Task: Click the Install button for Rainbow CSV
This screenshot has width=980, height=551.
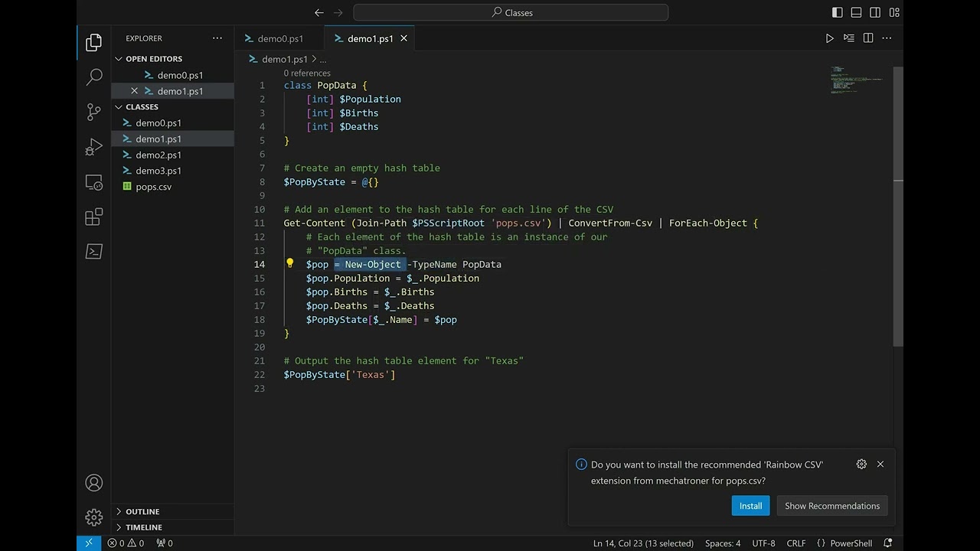Action: 750,506
